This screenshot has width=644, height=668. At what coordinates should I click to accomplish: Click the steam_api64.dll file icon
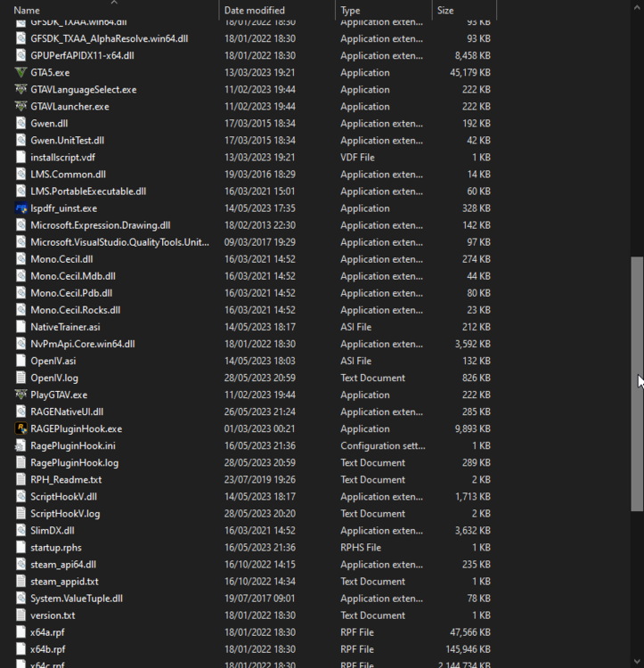(x=20, y=565)
